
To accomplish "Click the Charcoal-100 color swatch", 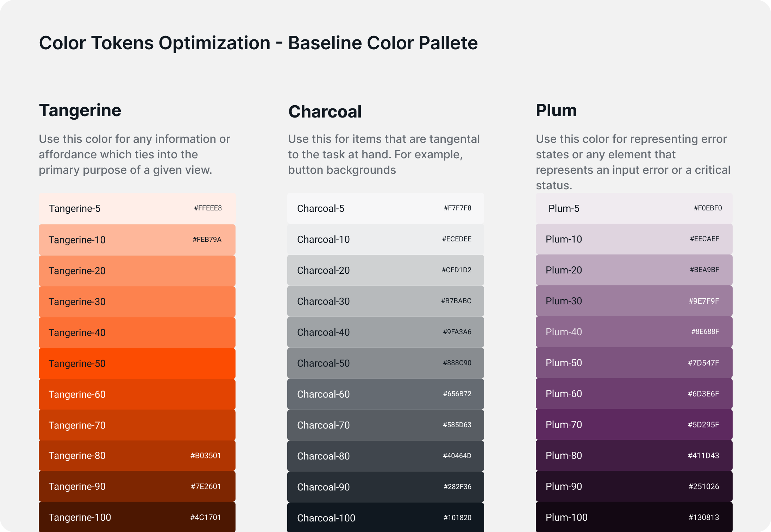I will click(x=385, y=517).
